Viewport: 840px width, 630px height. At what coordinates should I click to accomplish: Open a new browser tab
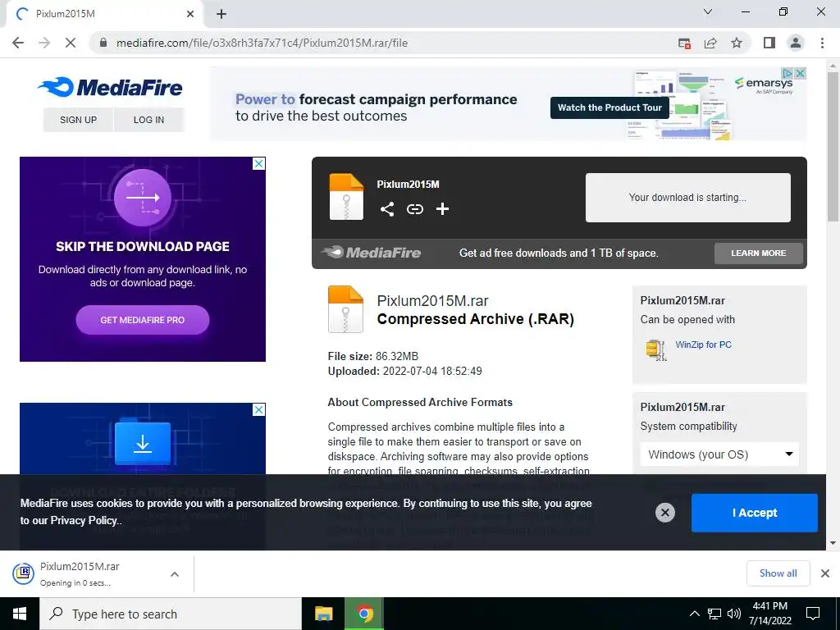point(221,14)
